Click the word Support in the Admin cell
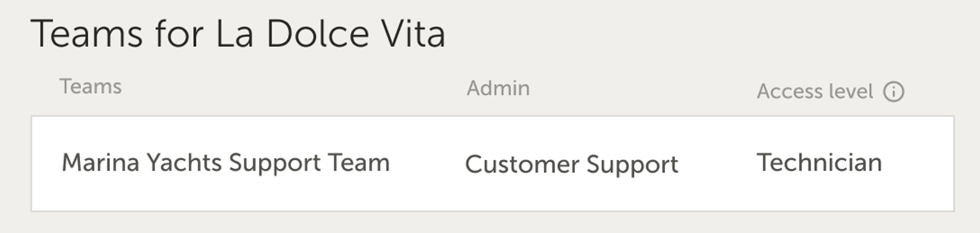 (632, 165)
